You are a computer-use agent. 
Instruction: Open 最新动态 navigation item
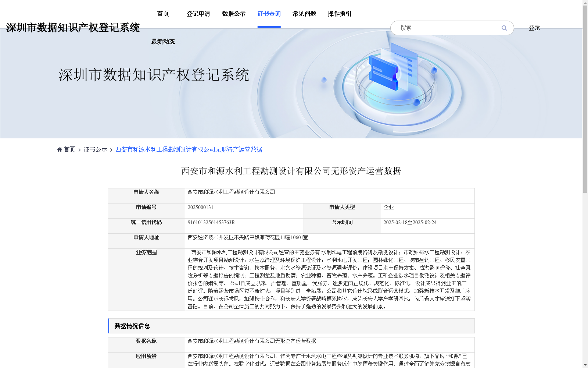[163, 42]
